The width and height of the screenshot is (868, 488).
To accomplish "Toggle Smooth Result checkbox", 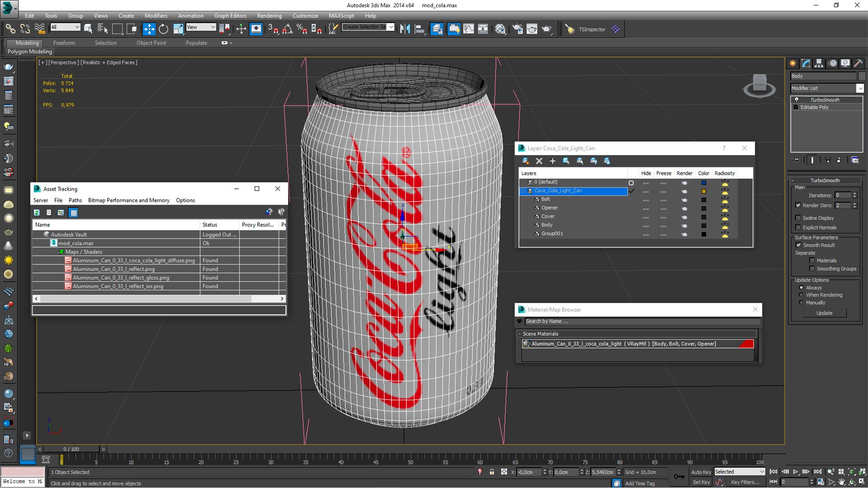I will [x=799, y=245].
